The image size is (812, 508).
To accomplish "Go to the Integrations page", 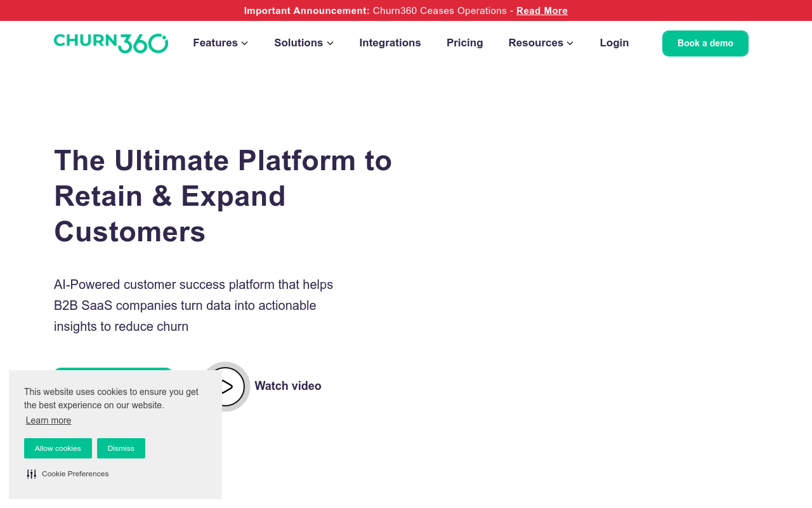I will coord(390,43).
